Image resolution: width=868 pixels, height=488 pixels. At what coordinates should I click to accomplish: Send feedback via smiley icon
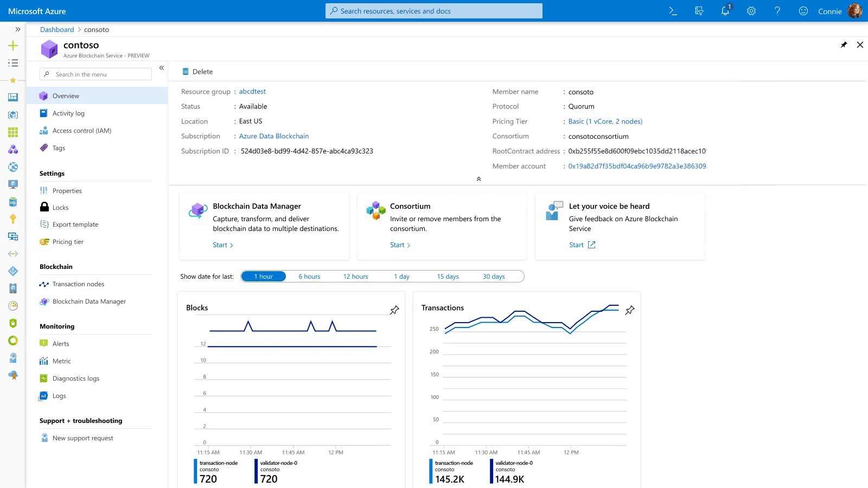click(803, 11)
